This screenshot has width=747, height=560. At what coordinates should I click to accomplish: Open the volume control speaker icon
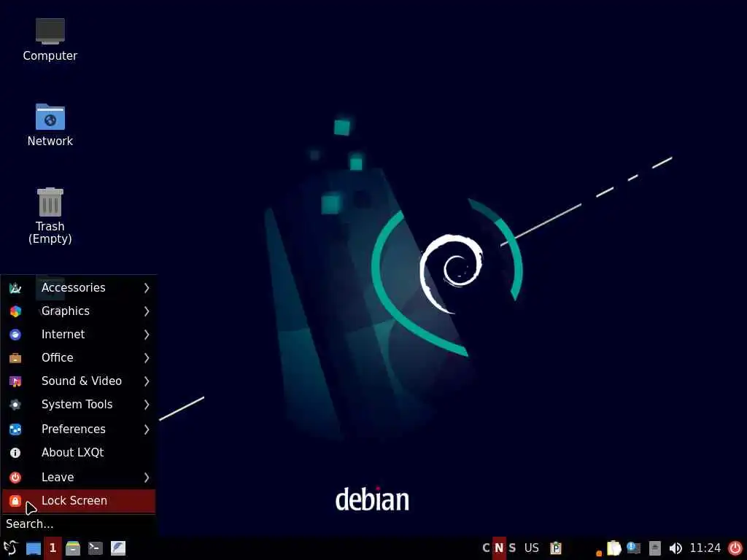pos(676,548)
